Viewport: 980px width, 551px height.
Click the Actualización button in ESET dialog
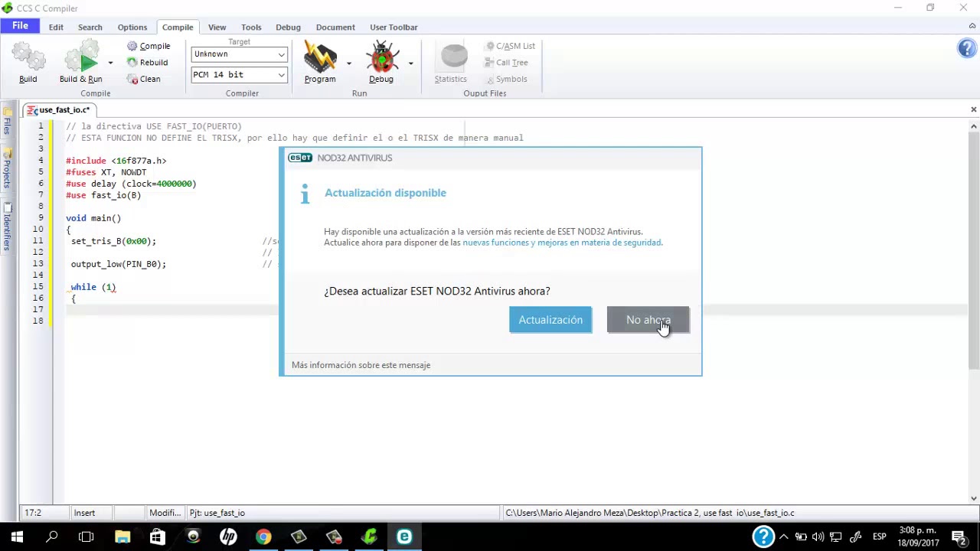(550, 320)
